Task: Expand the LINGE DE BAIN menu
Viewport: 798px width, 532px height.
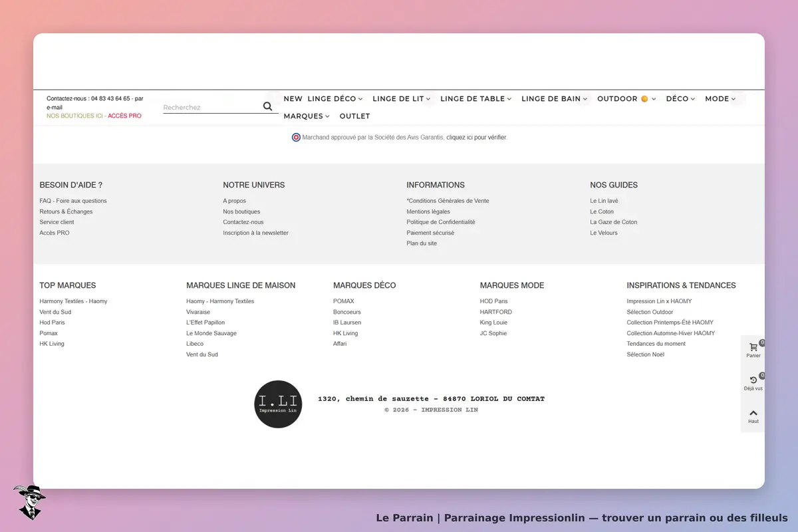Action: 555,99
